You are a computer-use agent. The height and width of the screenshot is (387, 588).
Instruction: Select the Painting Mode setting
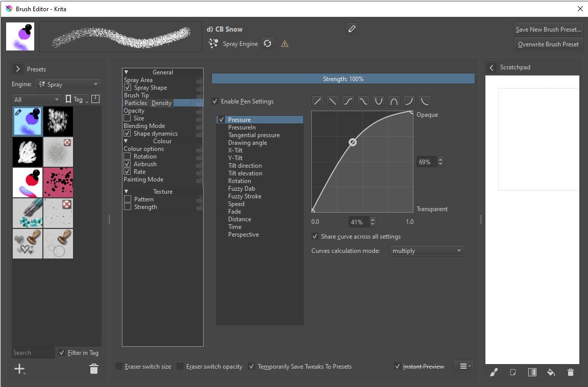(x=143, y=179)
